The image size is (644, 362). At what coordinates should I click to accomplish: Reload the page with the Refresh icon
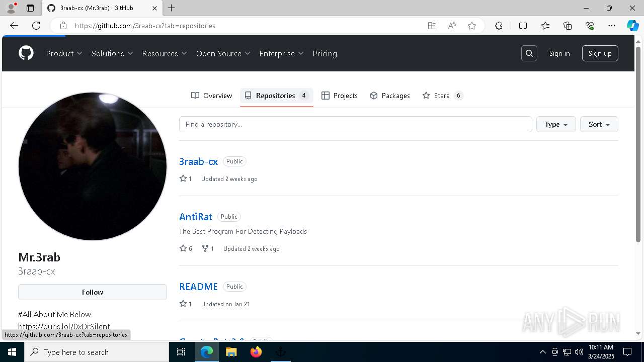[36, 26]
